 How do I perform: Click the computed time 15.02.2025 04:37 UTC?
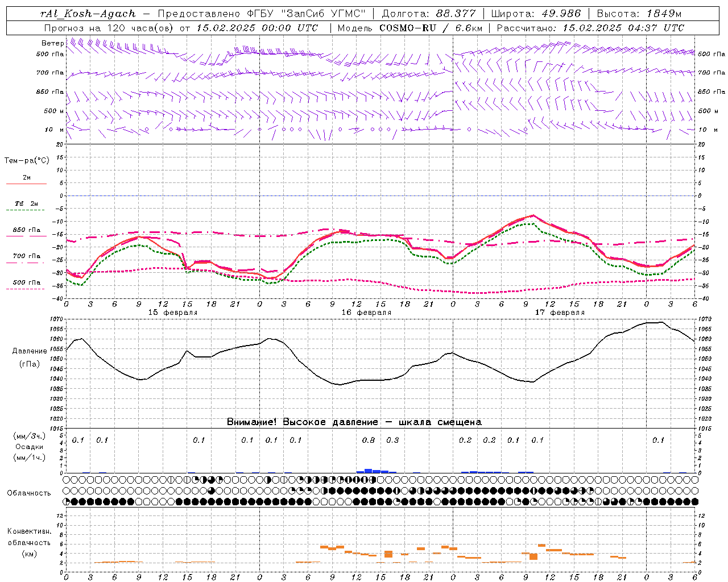[x=623, y=27]
